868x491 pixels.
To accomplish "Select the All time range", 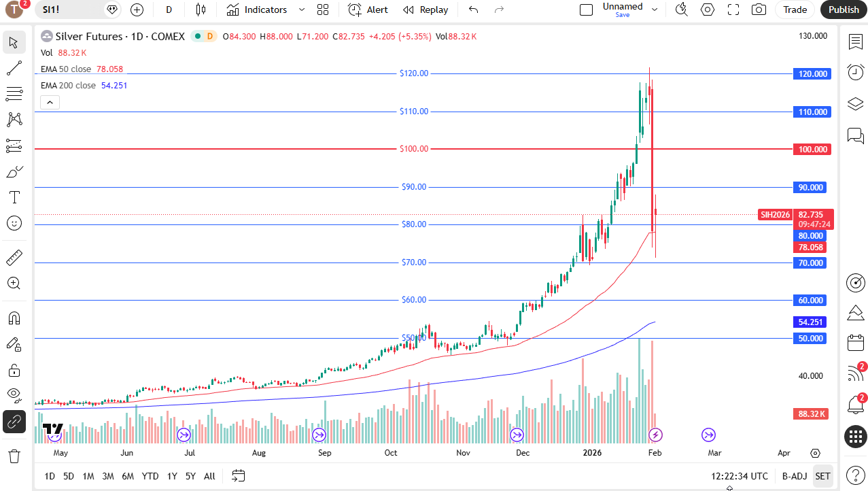I will 209,476.
